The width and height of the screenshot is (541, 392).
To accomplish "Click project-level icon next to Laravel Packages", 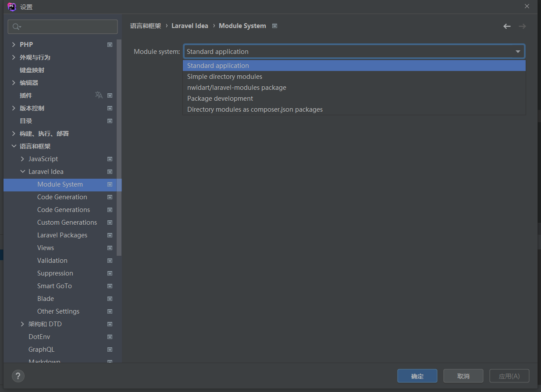I will [110, 235].
